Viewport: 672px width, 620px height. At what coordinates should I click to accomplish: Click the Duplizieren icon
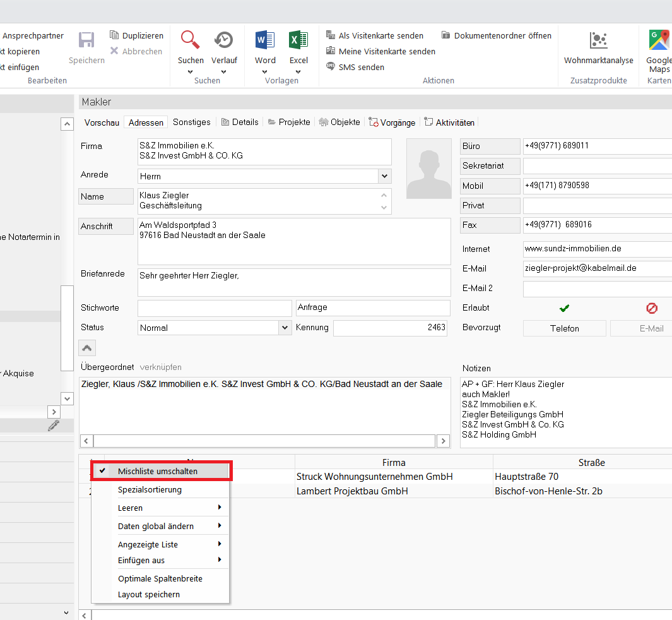pos(114,35)
